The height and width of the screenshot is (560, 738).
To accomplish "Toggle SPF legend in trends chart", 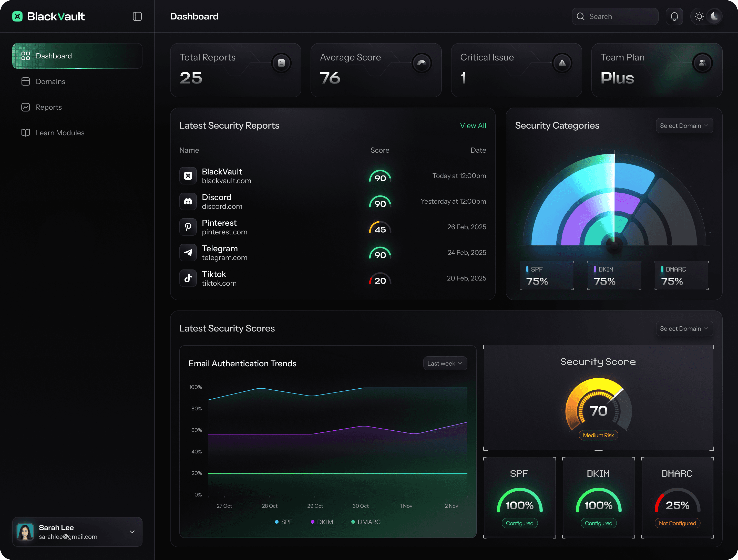I will click(284, 522).
